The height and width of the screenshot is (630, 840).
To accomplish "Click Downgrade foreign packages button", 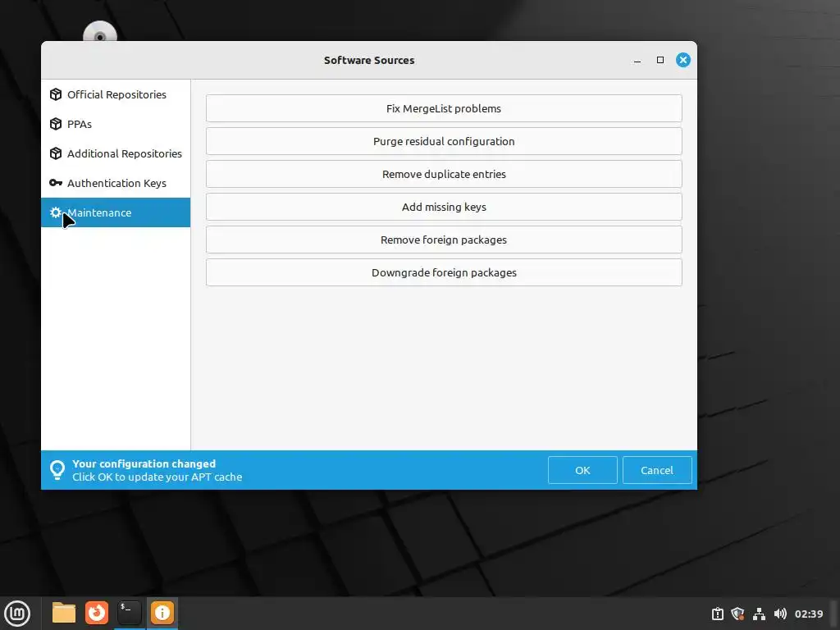I will 444,272.
